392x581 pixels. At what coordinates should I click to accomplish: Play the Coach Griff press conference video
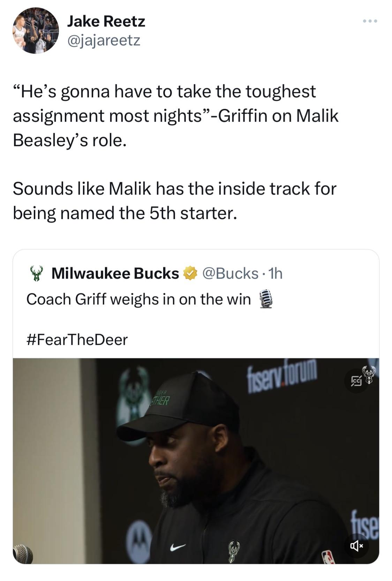(x=196, y=460)
